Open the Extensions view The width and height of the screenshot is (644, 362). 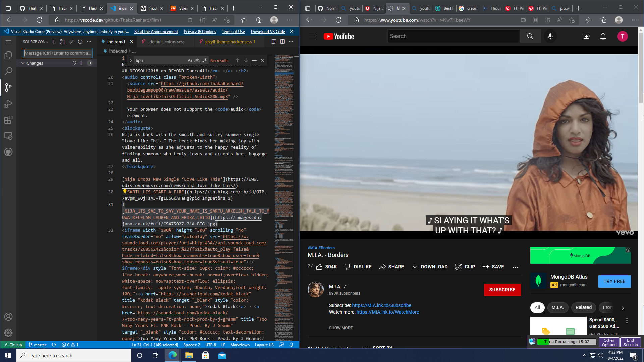point(8,120)
